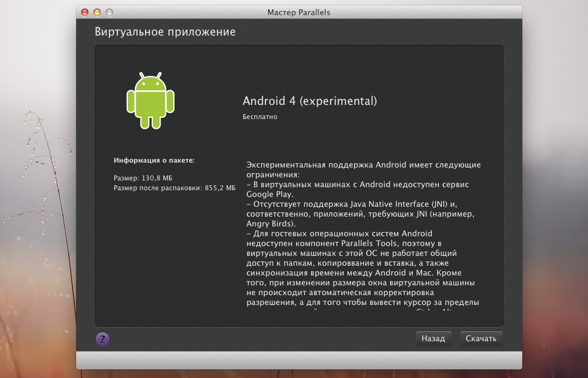The width and height of the screenshot is (588, 378).
Task: Open the purple help question mark button
Action: pos(103,339)
